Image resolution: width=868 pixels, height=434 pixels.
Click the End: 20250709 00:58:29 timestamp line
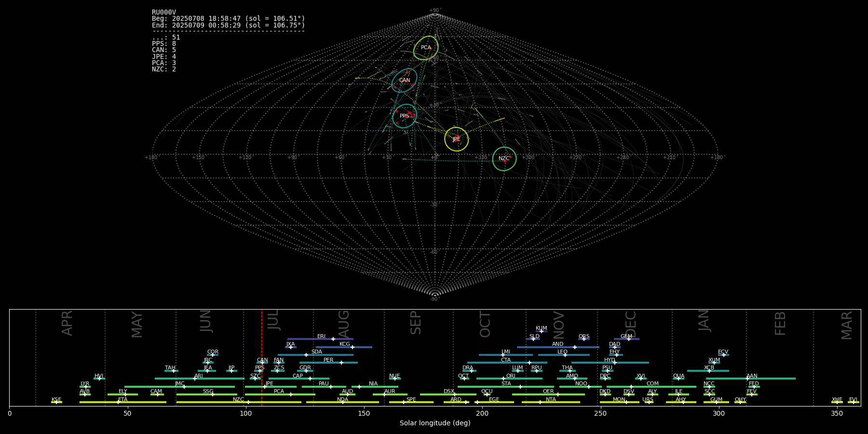pyautogui.click(x=229, y=25)
